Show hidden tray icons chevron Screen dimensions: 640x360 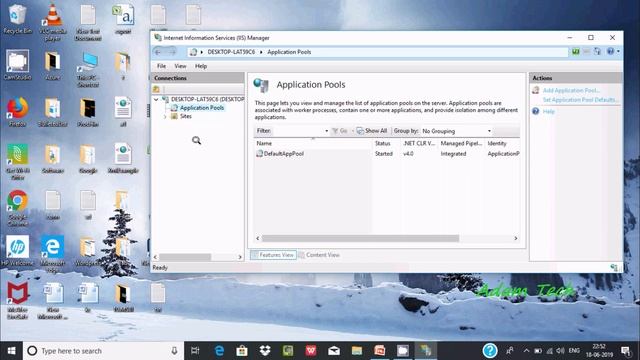(x=526, y=351)
